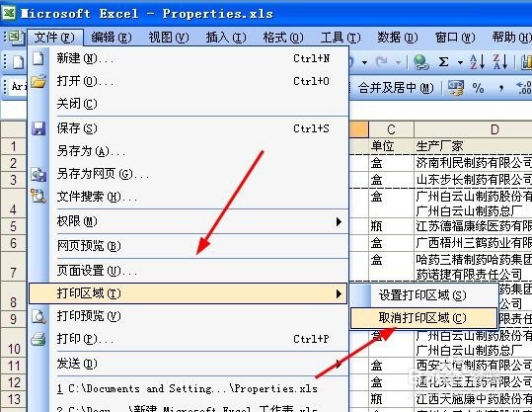Open the 工具(T) menu
Image resolution: width=532 pixels, height=412 pixels.
(x=341, y=37)
